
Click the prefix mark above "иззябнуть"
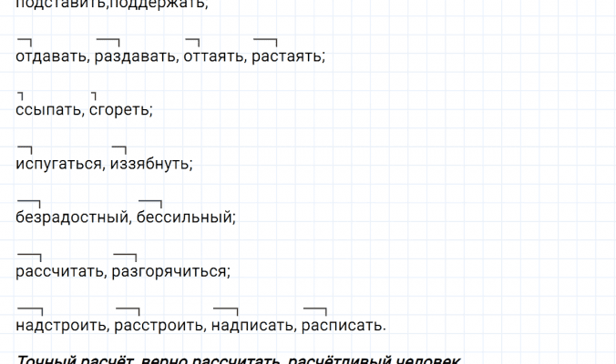tap(118, 147)
